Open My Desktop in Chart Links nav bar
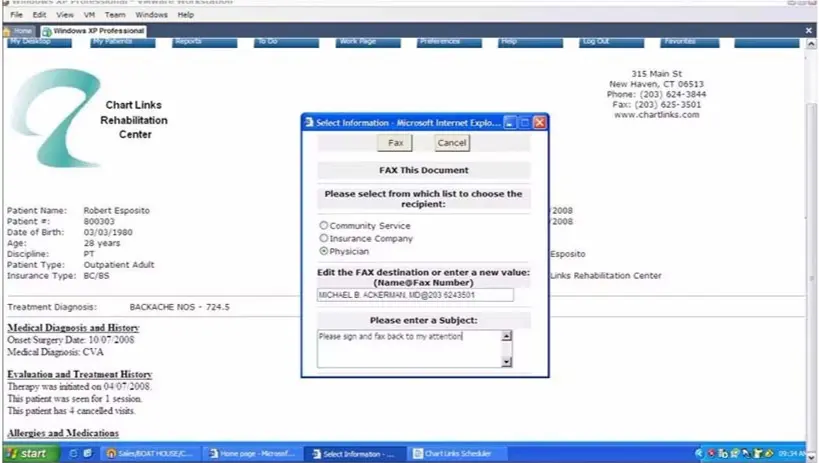 [40, 42]
